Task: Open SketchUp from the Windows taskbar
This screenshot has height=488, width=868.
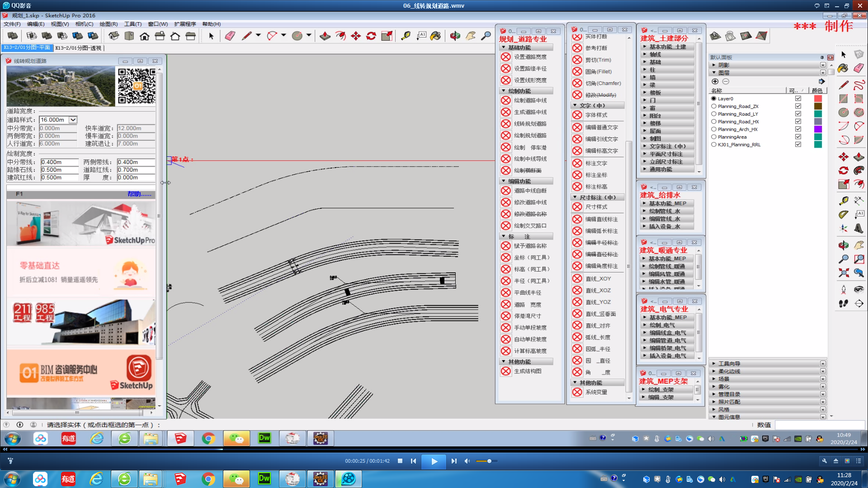Action: click(180, 479)
